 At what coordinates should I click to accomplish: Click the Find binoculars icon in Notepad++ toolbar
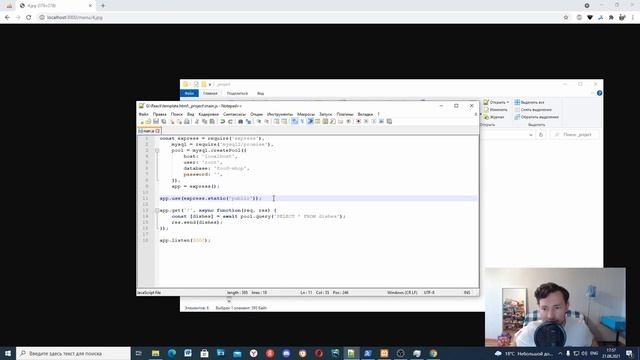240,122
